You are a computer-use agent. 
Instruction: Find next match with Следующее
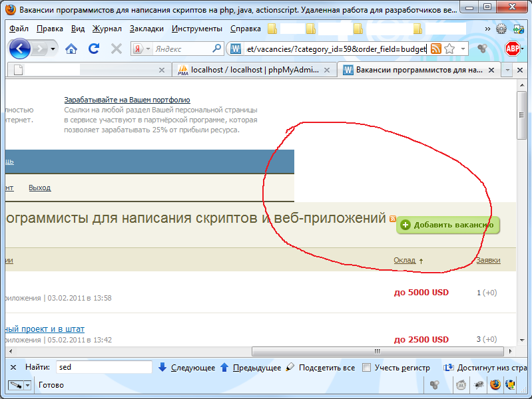click(187, 368)
